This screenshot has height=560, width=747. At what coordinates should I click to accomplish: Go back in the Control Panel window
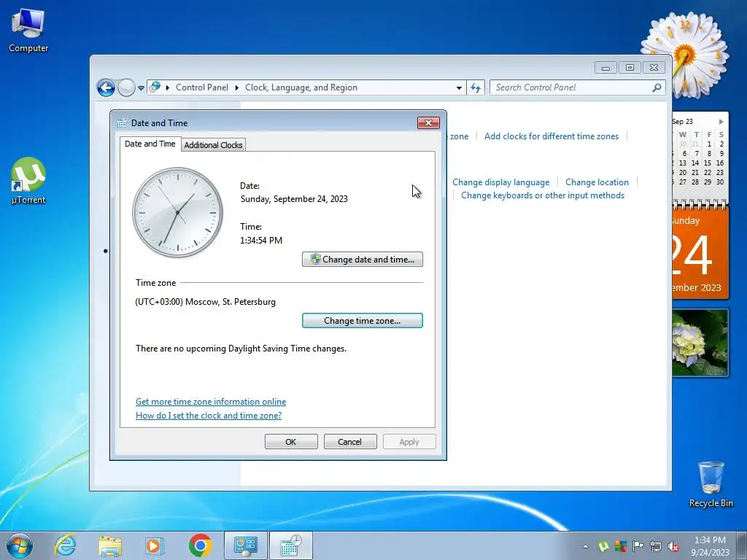click(106, 87)
